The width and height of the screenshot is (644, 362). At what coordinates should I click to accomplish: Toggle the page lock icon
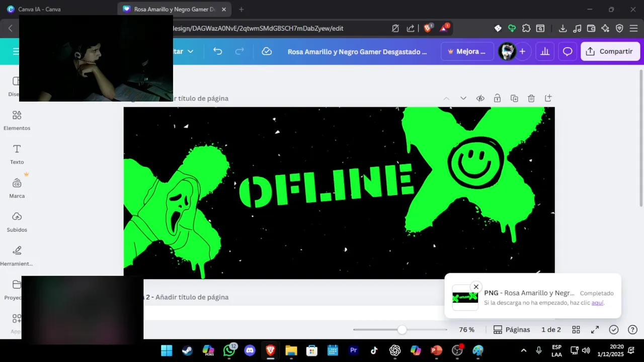pos(497,98)
